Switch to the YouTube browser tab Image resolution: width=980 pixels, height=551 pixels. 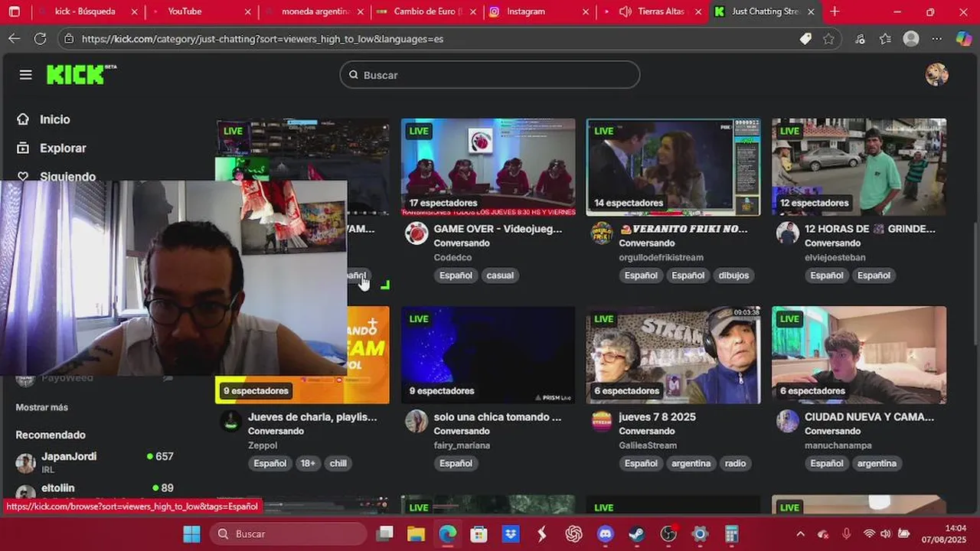(199, 11)
